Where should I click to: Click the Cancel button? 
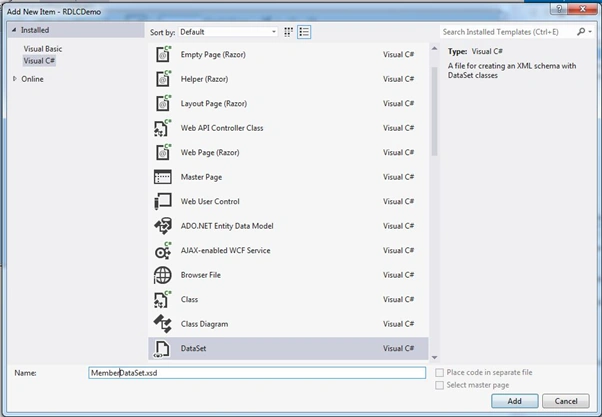point(566,401)
